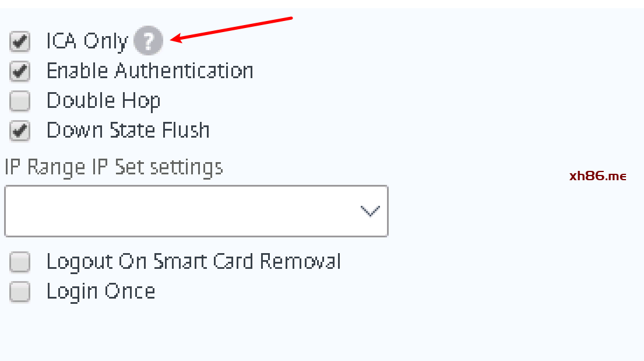Expand the IP Set dropdown chevron arrow
The width and height of the screenshot is (644, 361).
tap(370, 211)
